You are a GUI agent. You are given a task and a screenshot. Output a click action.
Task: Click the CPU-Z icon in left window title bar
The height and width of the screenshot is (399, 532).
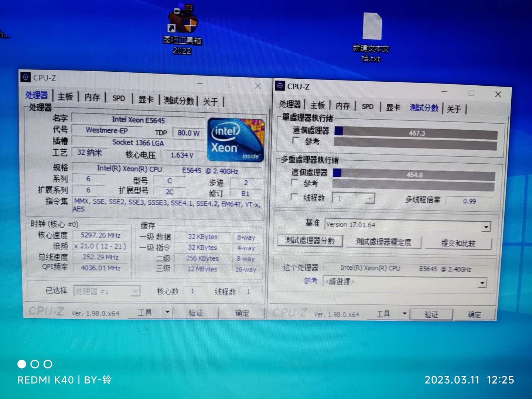click(25, 77)
